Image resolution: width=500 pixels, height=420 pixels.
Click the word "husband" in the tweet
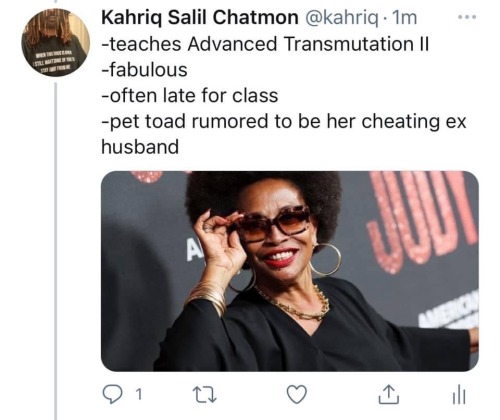[140, 147]
